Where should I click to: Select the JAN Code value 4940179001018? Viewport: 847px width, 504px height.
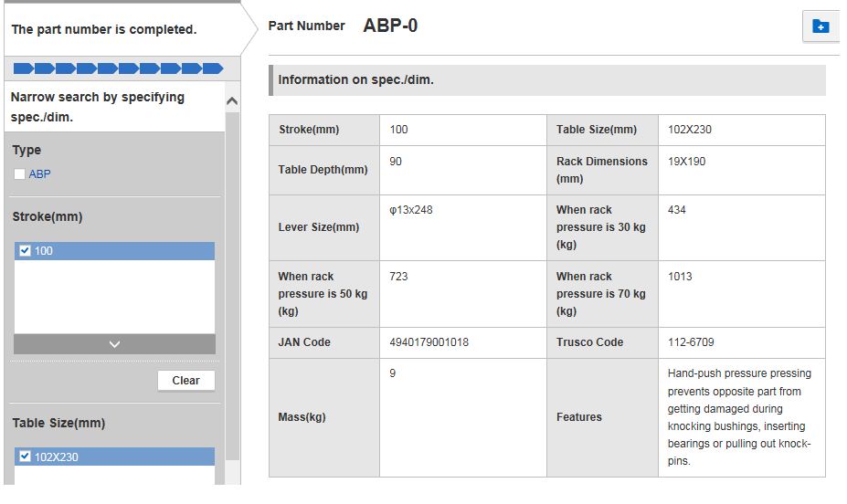click(x=429, y=342)
